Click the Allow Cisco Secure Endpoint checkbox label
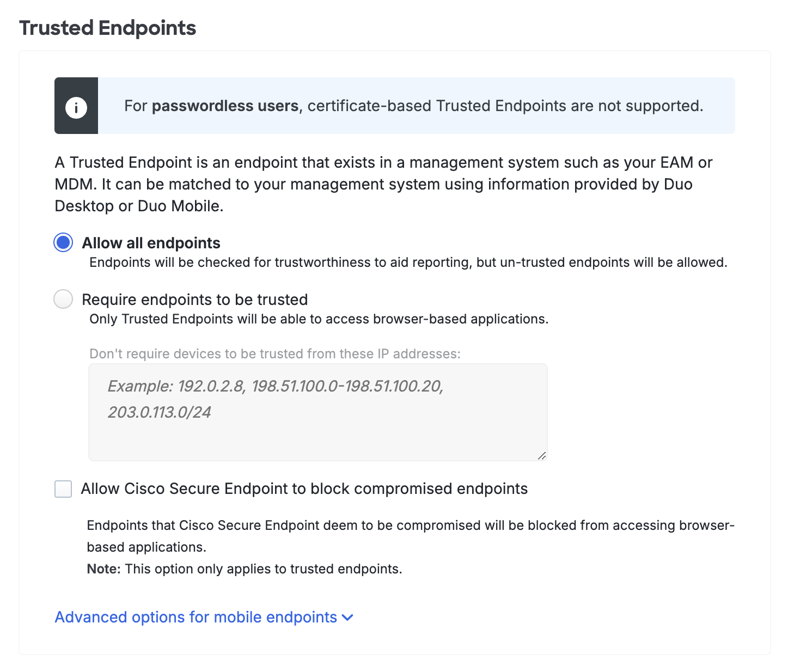 (304, 489)
